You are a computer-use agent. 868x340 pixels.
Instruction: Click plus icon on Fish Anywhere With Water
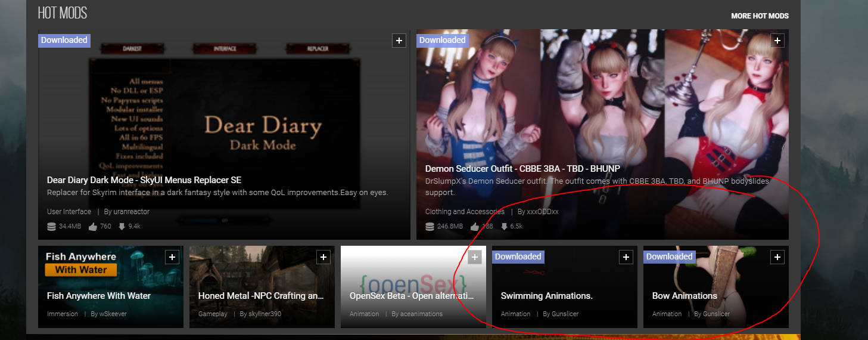pos(172,257)
